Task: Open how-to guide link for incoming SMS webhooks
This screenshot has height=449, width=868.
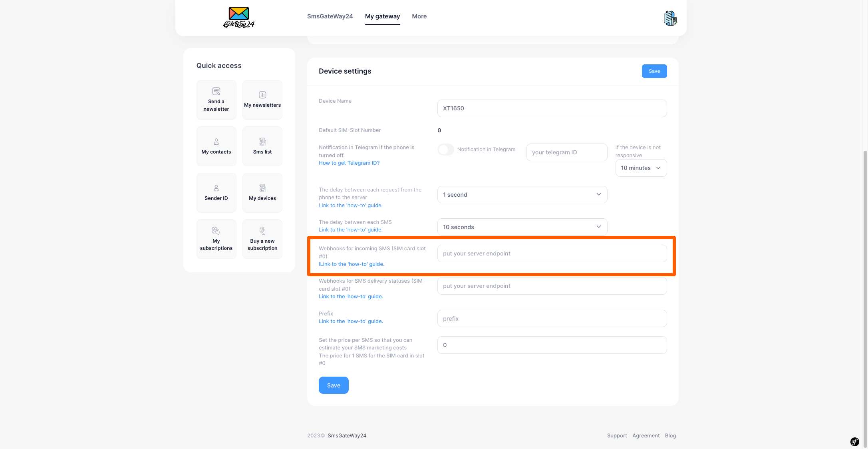Action: point(352,264)
